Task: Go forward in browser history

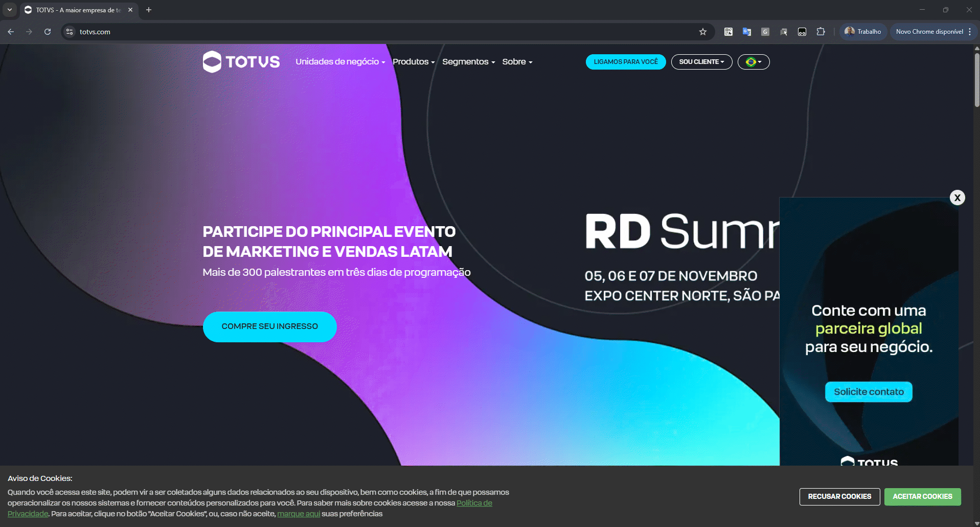Action: [29, 32]
